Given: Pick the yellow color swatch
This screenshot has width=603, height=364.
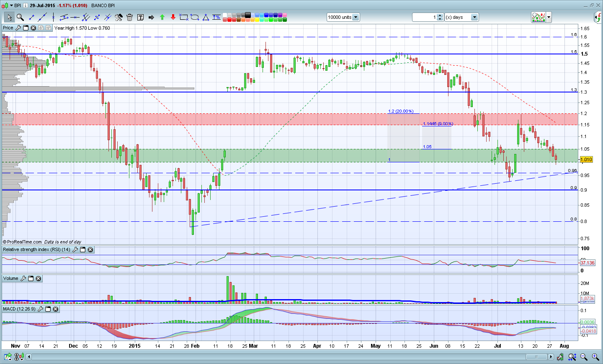Looking at the screenshot, I should [257, 20].
